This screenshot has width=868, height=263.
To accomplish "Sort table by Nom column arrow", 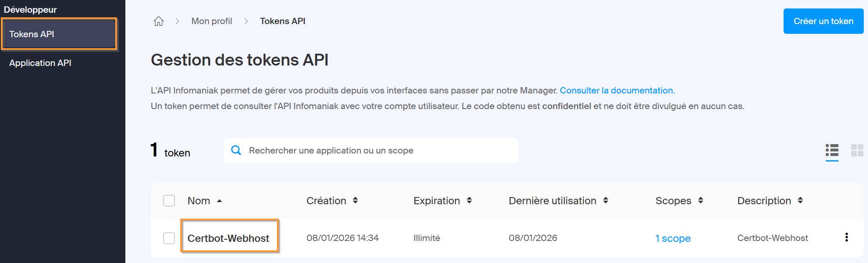I will tap(220, 201).
